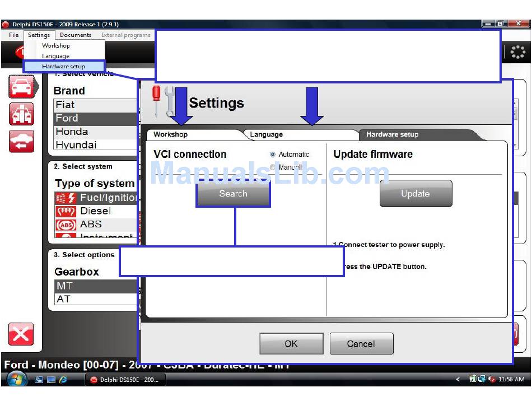Viewport: 532px width, 406px height.
Task: Select the Diesel glow-plug system icon
Action: click(65, 211)
